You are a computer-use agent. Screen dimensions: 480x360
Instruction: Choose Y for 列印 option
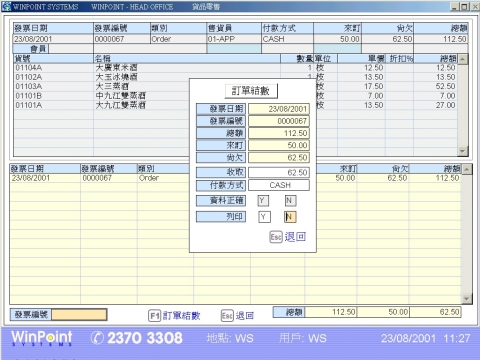tap(264, 217)
